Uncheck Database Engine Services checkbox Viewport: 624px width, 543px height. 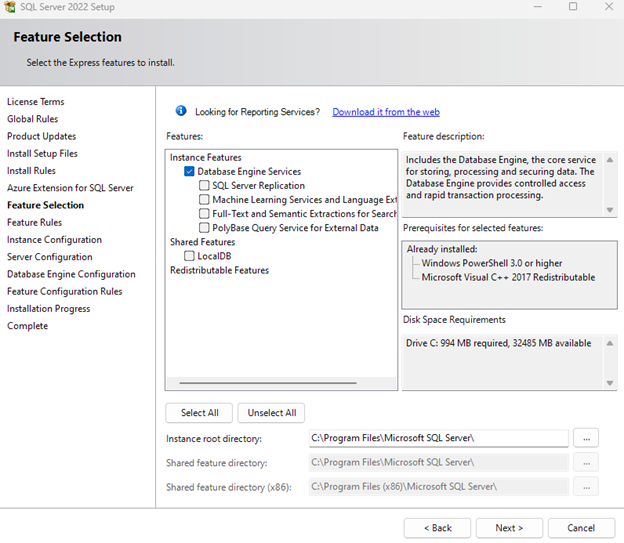(x=189, y=172)
